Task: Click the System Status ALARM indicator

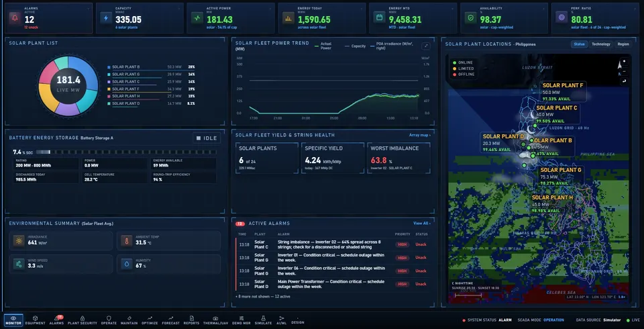Action: tap(487, 320)
